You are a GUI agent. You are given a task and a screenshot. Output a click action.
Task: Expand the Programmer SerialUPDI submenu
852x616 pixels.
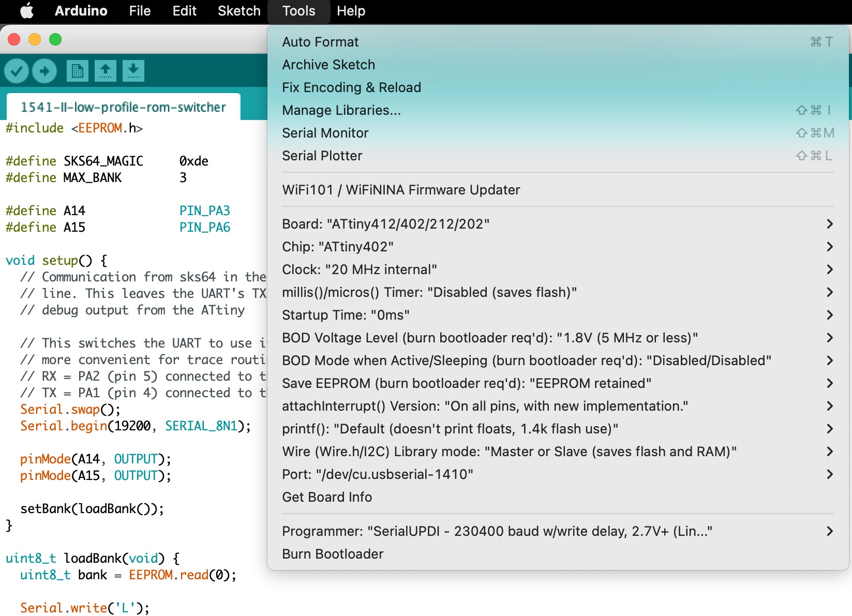pyautogui.click(x=558, y=531)
